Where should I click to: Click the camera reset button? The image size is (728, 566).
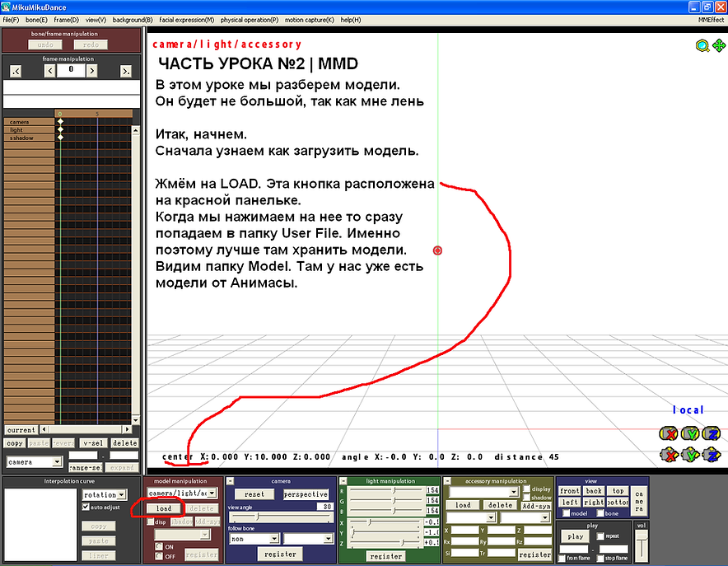click(x=254, y=494)
